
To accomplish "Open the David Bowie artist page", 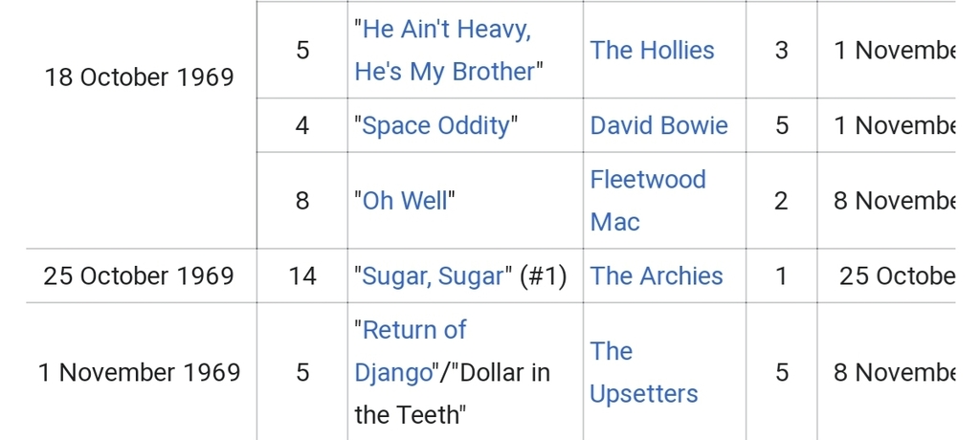I will point(658,125).
